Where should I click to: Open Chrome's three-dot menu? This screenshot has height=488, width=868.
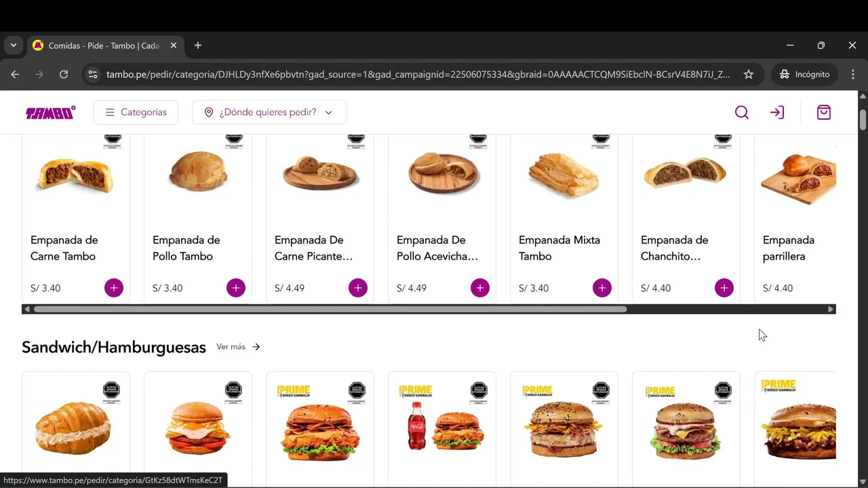854,75
